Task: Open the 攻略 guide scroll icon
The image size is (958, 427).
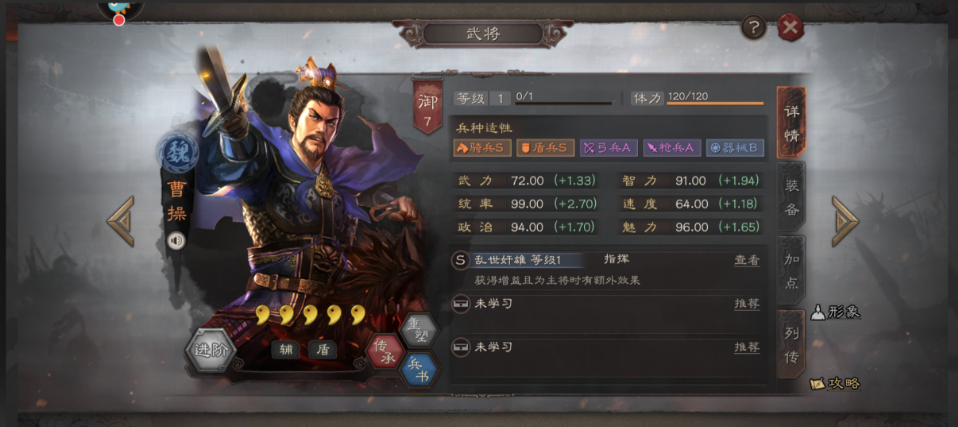Action: pos(835,384)
